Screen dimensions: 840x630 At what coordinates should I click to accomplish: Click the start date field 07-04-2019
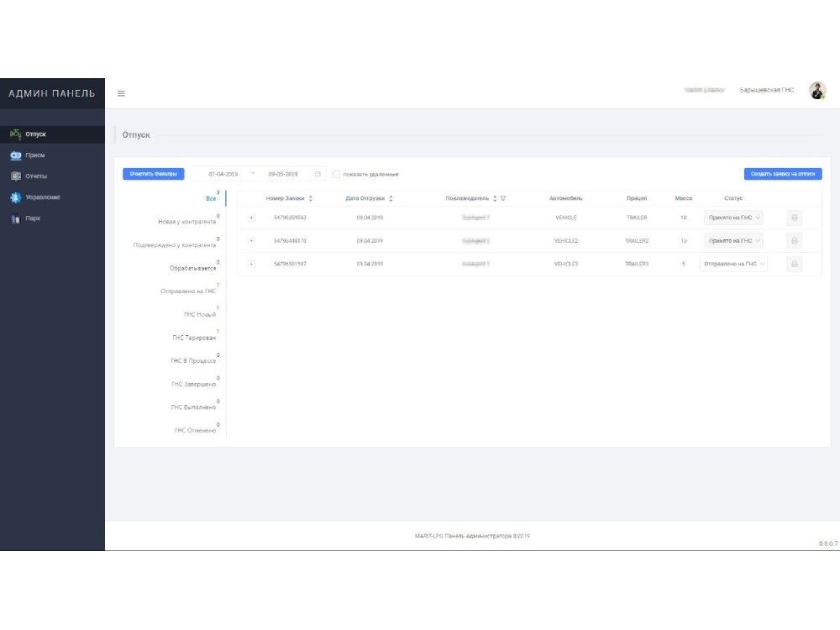tap(223, 175)
